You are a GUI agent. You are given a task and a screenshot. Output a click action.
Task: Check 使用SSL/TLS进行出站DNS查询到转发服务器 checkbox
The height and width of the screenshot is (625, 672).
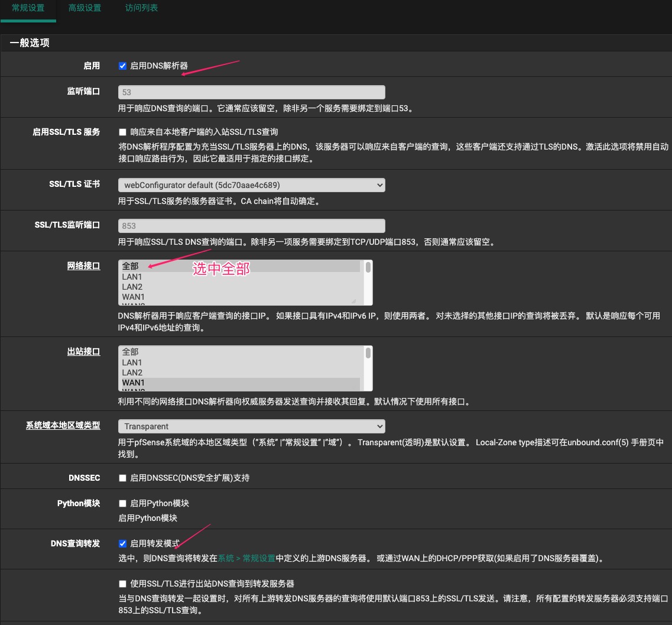coord(123,584)
